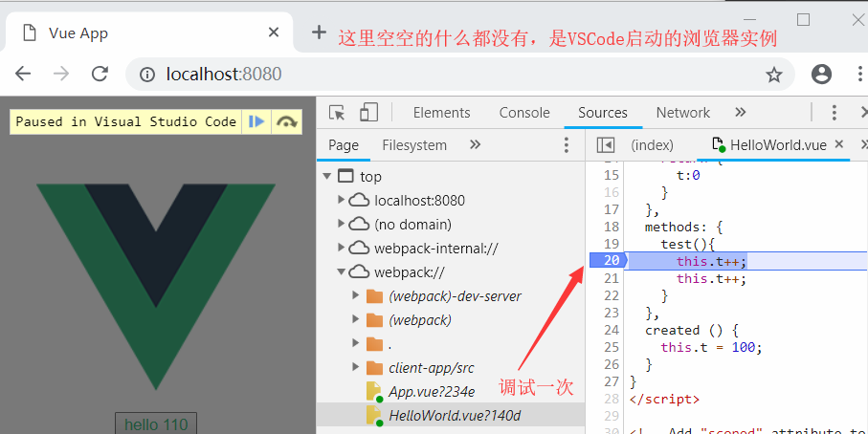The image size is (868, 434).
Task: Activate the inspect element picker icon
Action: click(337, 112)
